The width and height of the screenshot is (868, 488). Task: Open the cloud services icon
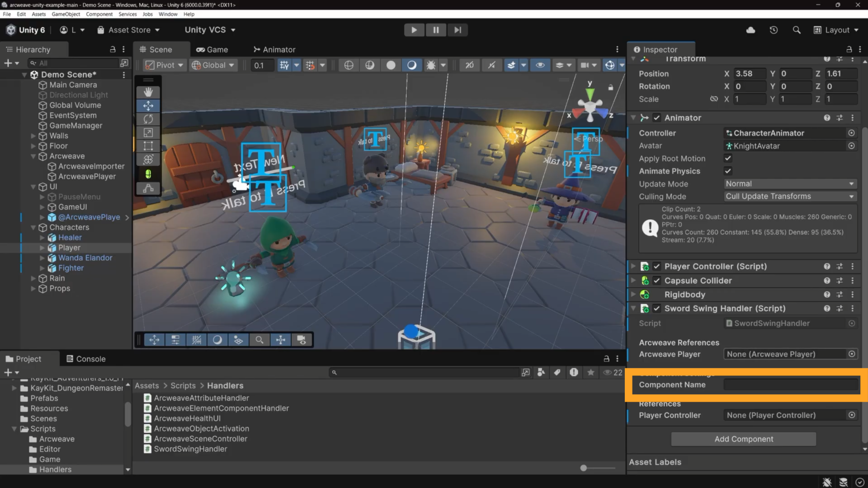[751, 30]
